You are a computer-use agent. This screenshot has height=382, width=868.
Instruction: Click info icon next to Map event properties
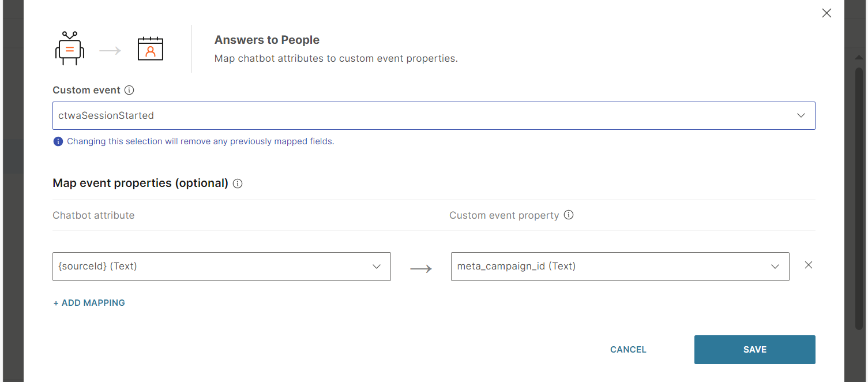(238, 183)
